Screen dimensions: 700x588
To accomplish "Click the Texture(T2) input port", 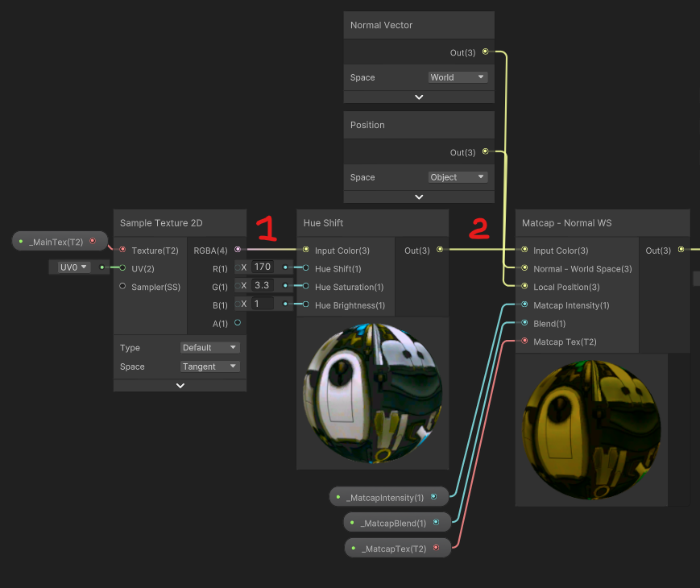I will pos(122,250).
